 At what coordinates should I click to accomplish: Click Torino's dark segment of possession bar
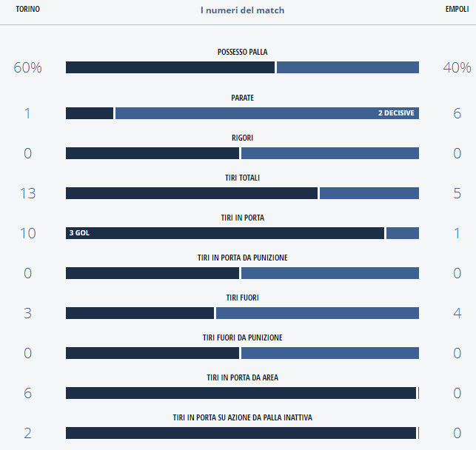[x=170, y=67]
